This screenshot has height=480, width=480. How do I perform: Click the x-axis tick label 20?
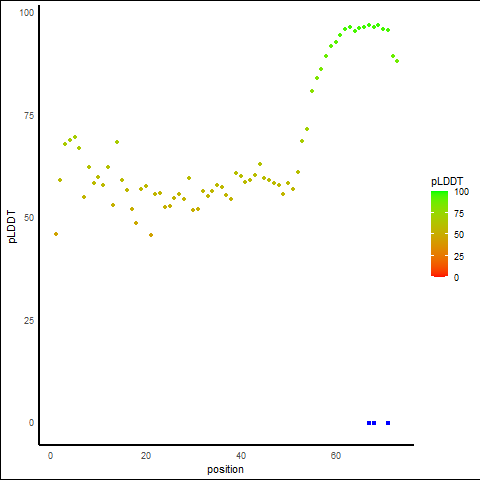[146, 456]
